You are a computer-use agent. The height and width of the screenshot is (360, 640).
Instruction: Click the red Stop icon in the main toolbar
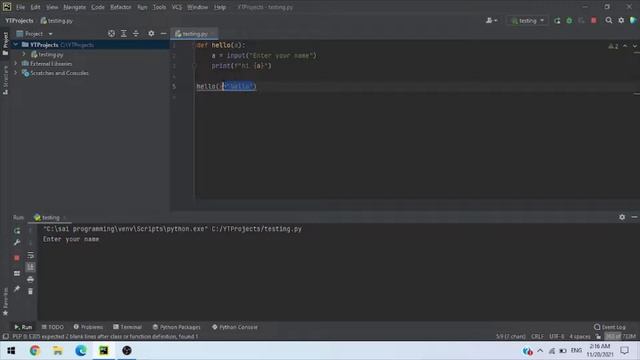click(593, 20)
